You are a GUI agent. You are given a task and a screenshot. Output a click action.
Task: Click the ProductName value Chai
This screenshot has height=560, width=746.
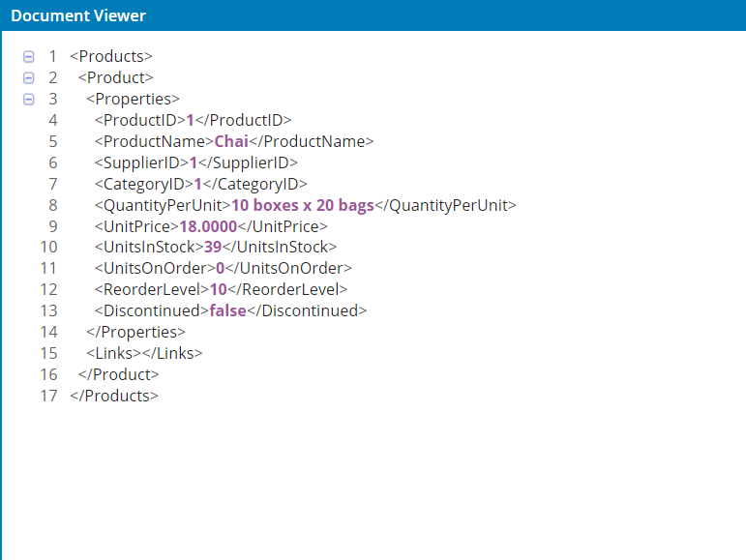(x=231, y=141)
